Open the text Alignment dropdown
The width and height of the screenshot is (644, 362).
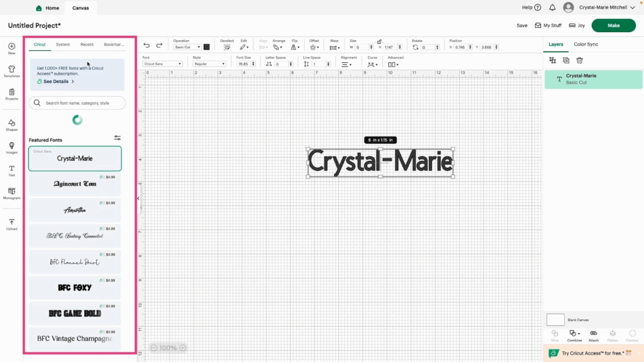click(x=347, y=65)
